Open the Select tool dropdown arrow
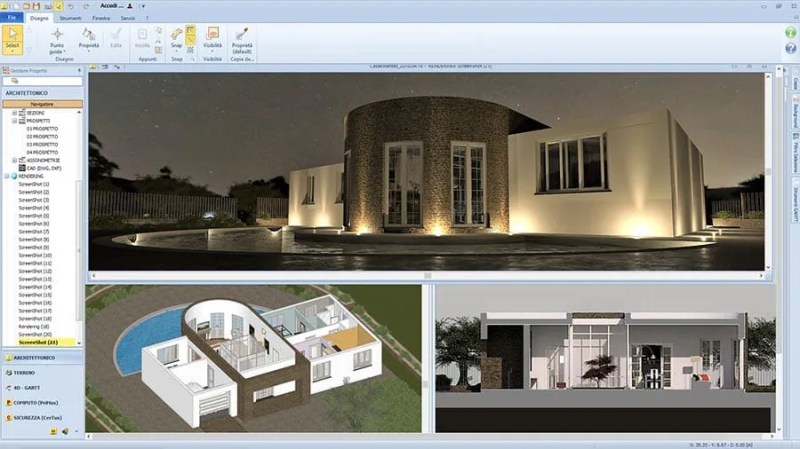 tap(12, 51)
